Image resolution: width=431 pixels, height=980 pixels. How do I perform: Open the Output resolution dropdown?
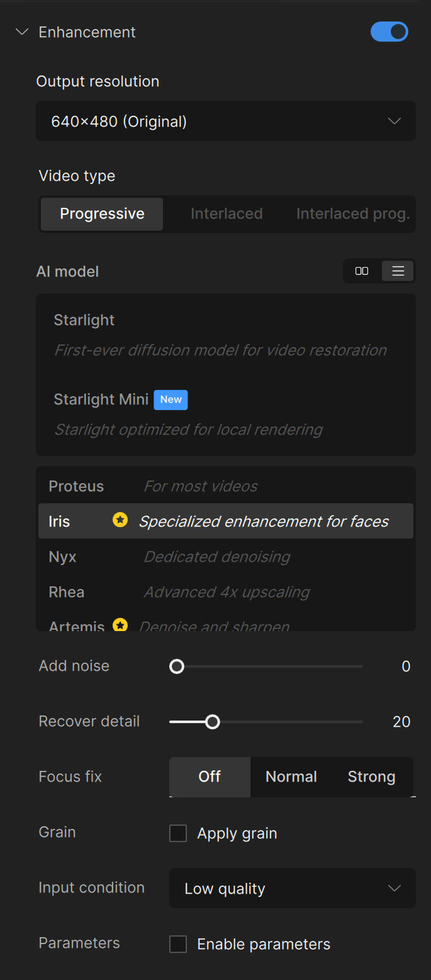[225, 121]
